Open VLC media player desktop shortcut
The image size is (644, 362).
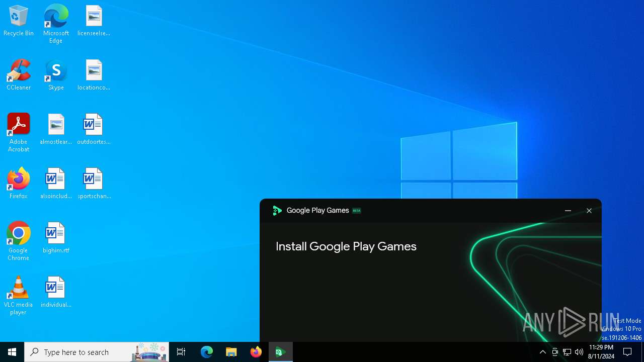19,296
